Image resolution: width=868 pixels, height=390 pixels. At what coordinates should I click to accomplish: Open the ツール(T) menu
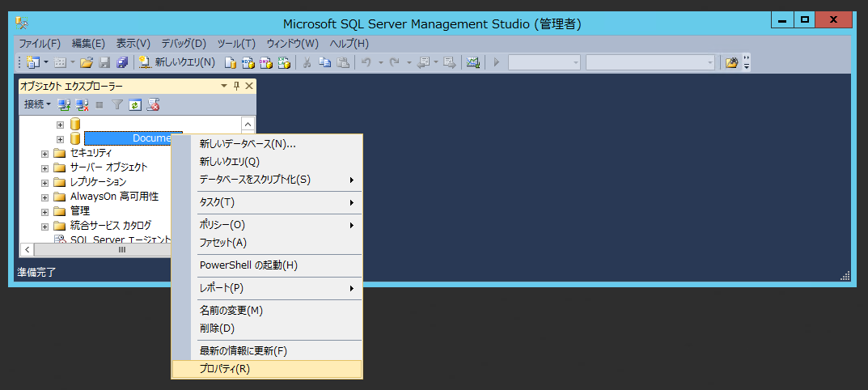point(236,44)
